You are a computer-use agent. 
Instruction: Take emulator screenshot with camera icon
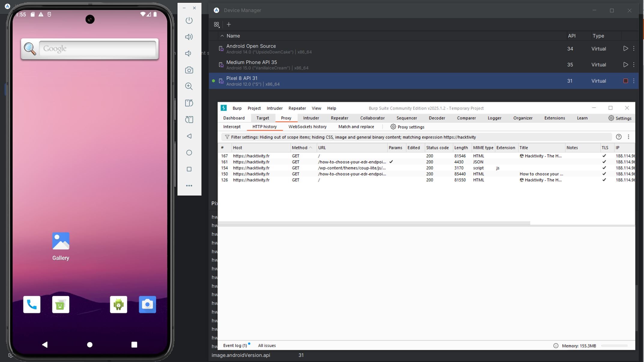click(189, 70)
